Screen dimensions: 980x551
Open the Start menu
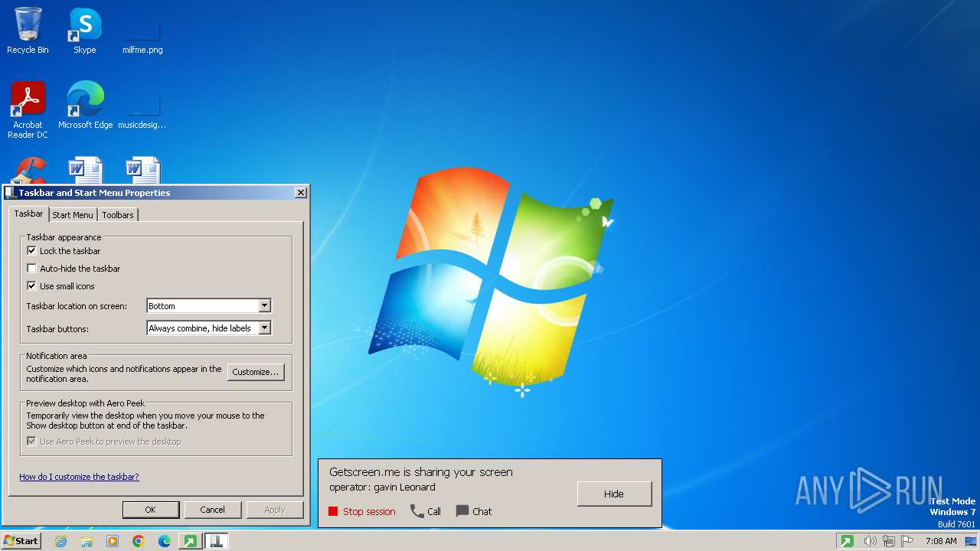21,541
